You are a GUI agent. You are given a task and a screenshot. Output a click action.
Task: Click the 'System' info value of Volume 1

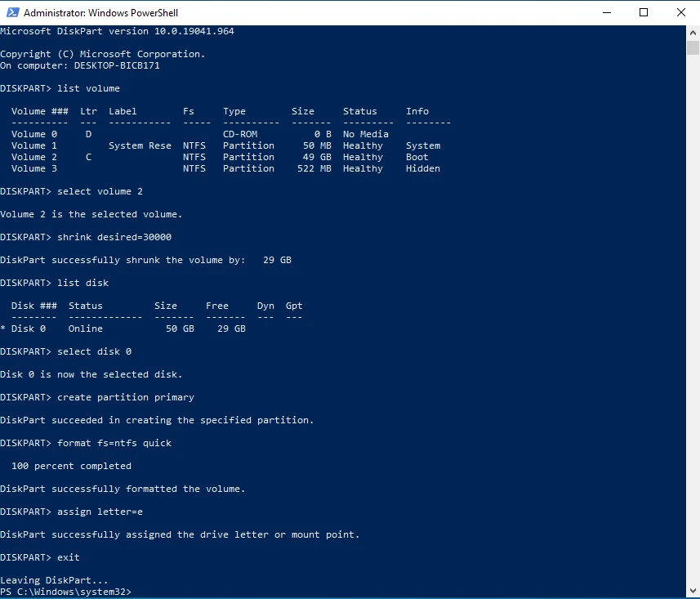pyautogui.click(x=423, y=145)
